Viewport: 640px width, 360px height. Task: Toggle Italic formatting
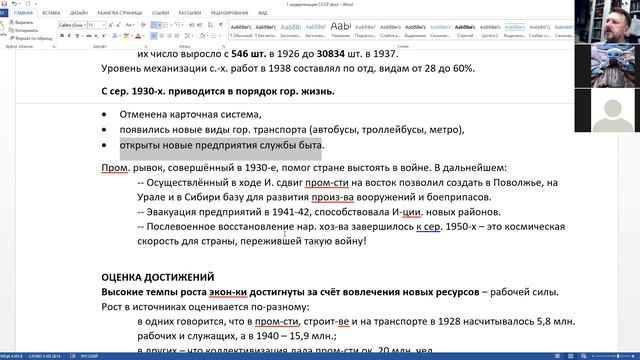click(x=69, y=36)
